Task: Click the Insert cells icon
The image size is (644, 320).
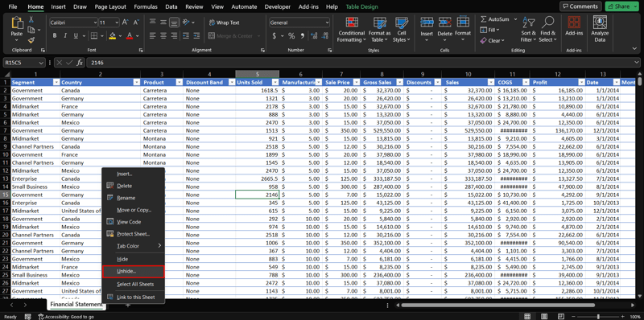Action: coord(427,23)
